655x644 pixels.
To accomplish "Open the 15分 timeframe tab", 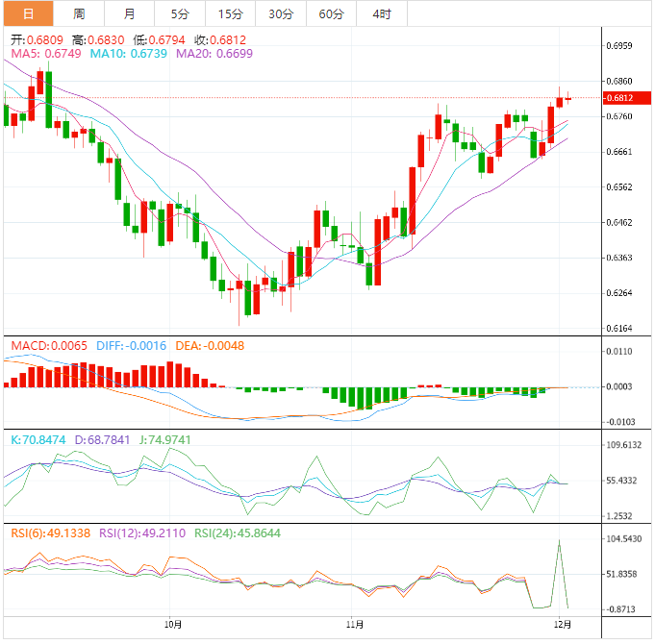I will coord(231,13).
